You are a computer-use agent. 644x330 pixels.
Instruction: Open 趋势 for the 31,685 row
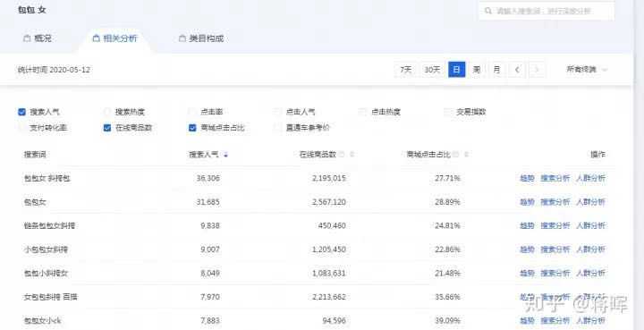point(528,202)
